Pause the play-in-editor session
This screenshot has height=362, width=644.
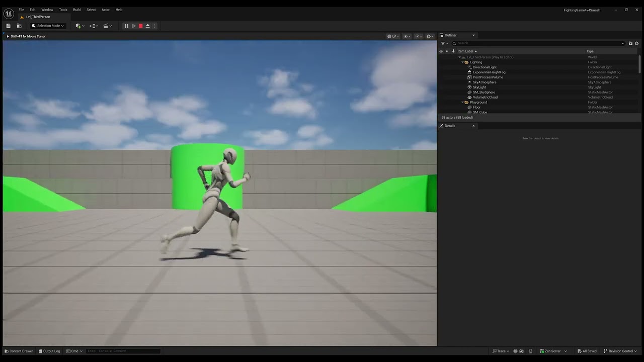[x=126, y=26]
